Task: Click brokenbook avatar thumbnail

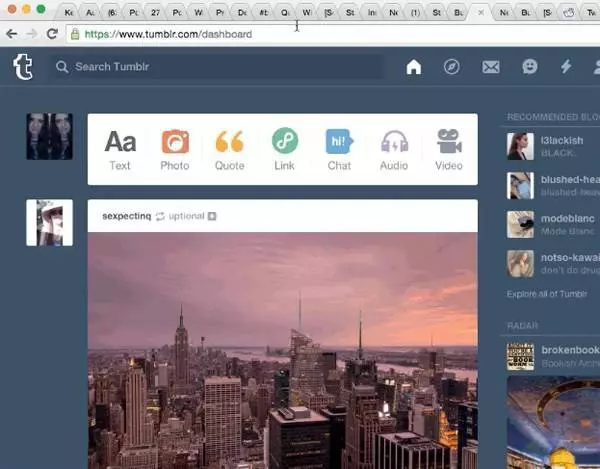Action: (520, 356)
